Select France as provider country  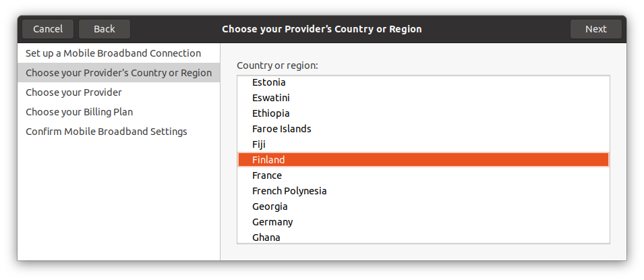(x=267, y=175)
